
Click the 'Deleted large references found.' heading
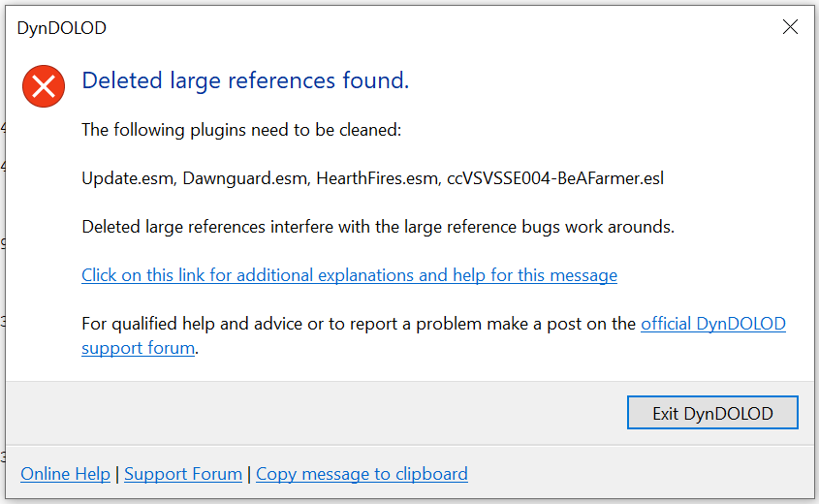pos(245,80)
